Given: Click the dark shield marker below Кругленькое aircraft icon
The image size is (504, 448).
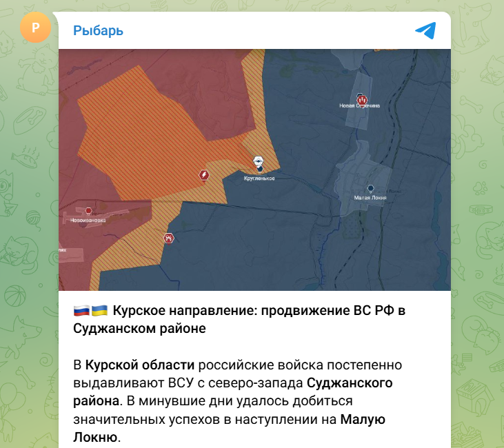Looking at the screenshot, I should [x=260, y=169].
